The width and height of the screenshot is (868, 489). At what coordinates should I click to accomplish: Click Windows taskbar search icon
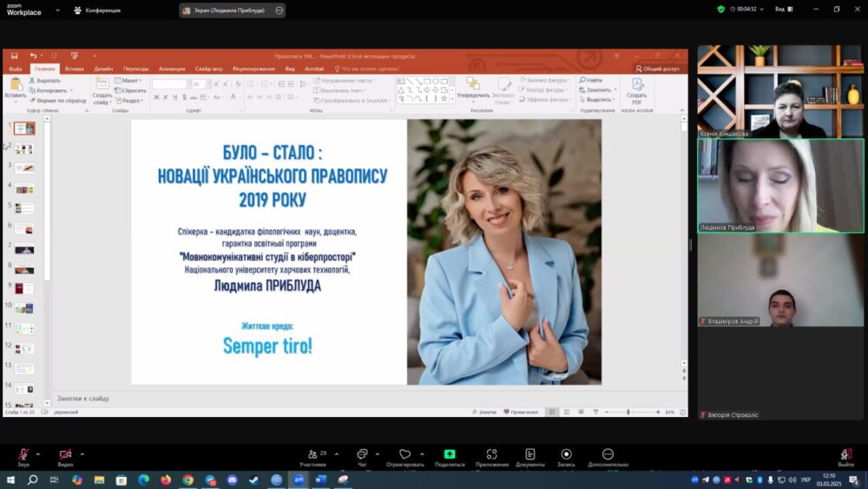[x=32, y=479]
